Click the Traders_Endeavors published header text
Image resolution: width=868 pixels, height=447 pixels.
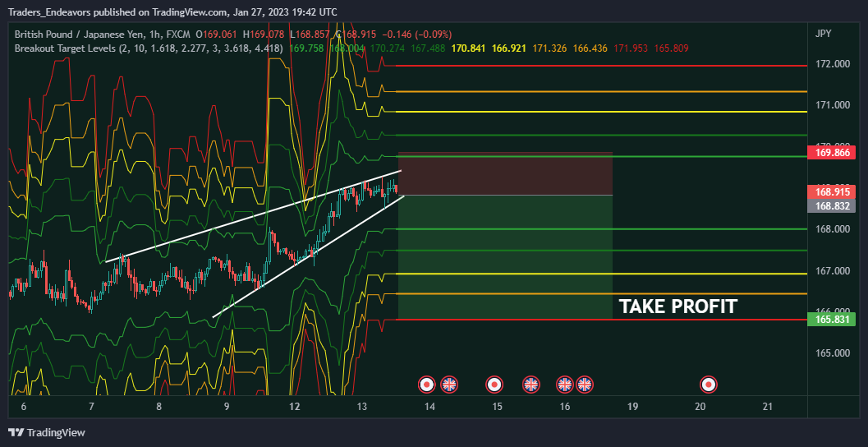(172, 12)
